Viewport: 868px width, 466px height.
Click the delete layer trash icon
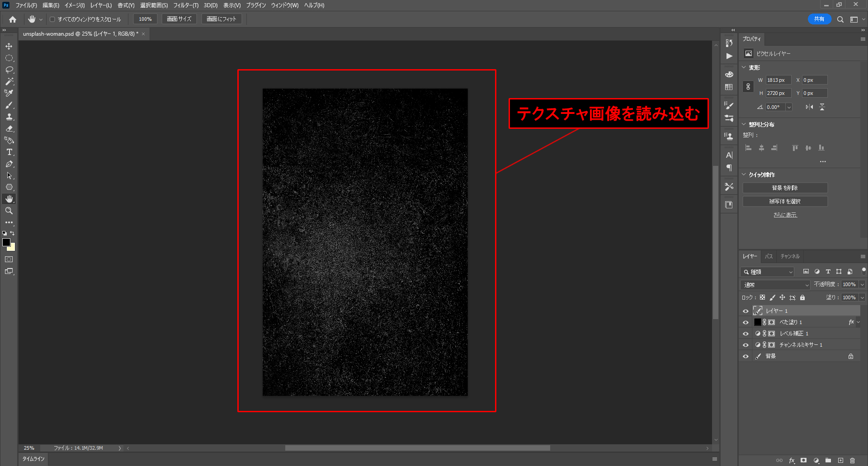pyautogui.click(x=852, y=461)
